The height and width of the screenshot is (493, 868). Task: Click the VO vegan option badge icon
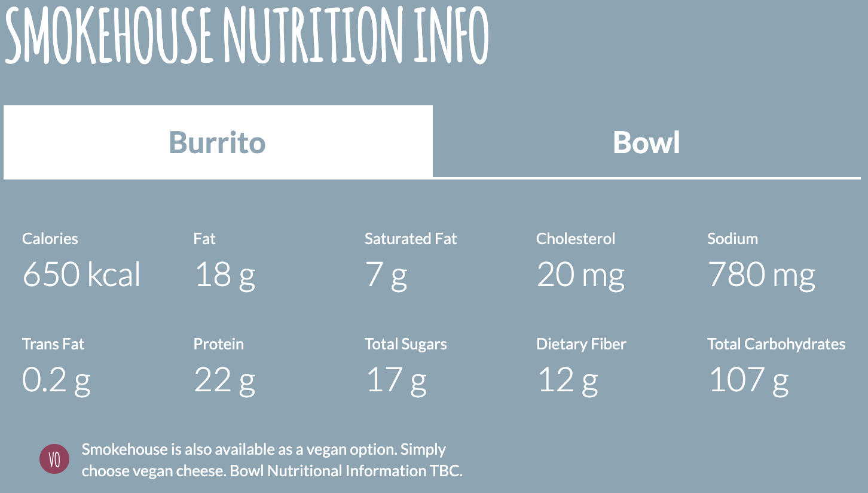pyautogui.click(x=54, y=460)
